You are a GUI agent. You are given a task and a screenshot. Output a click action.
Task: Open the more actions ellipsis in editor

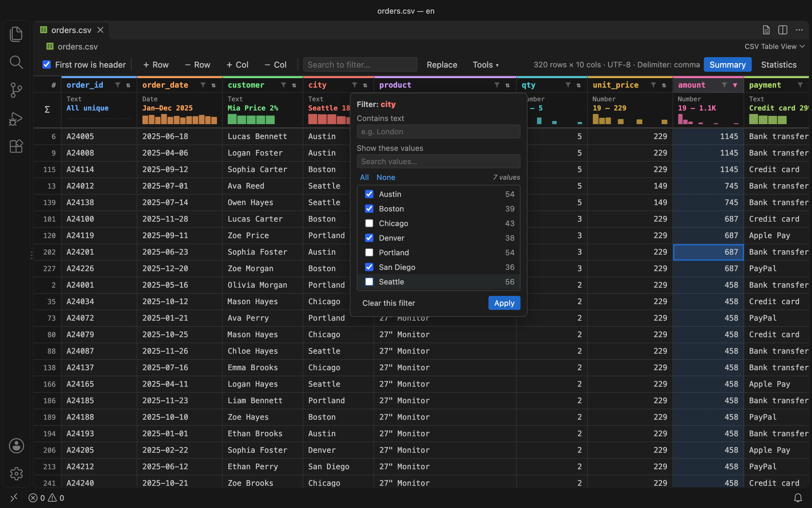(799, 30)
